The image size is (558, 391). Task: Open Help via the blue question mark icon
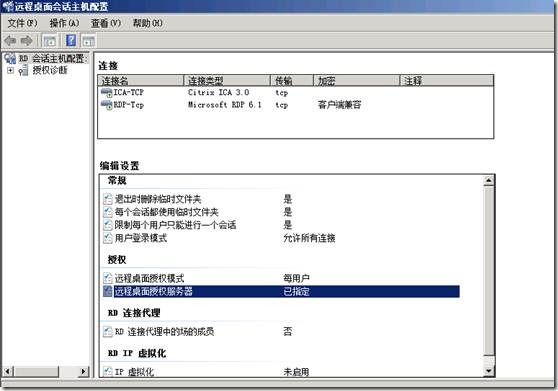71,40
